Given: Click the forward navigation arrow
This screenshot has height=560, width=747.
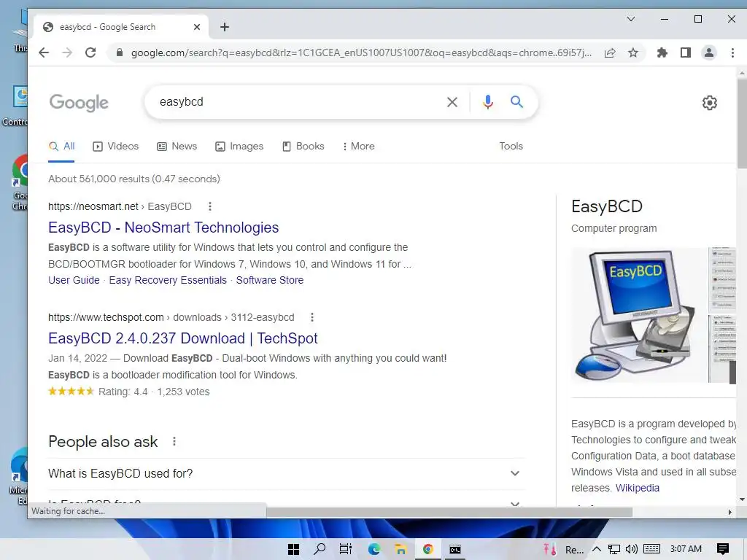Looking at the screenshot, I should (x=67, y=52).
